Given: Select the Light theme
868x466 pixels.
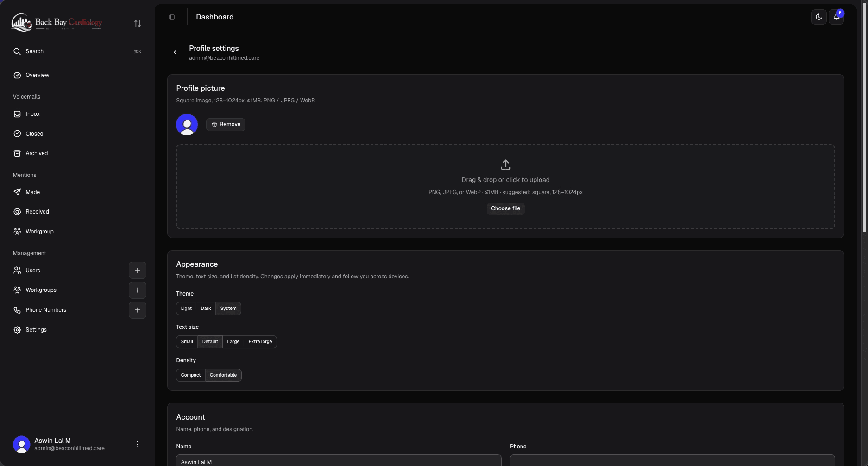Looking at the screenshot, I should click(x=186, y=309).
